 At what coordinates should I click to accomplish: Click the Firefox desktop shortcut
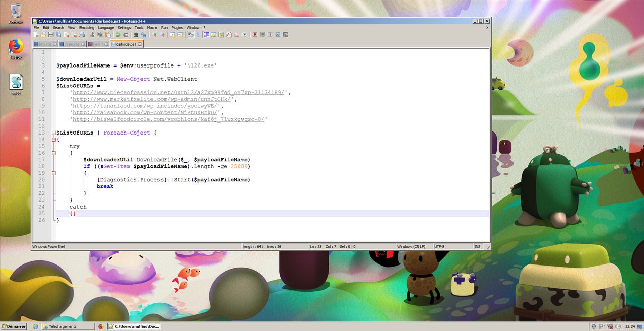[16, 49]
